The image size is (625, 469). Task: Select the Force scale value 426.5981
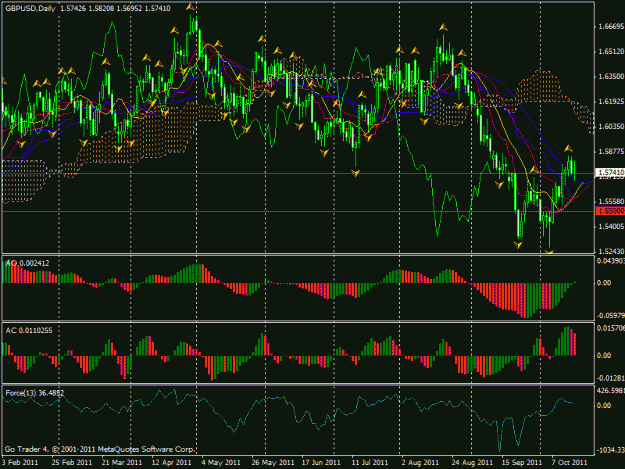pos(611,391)
